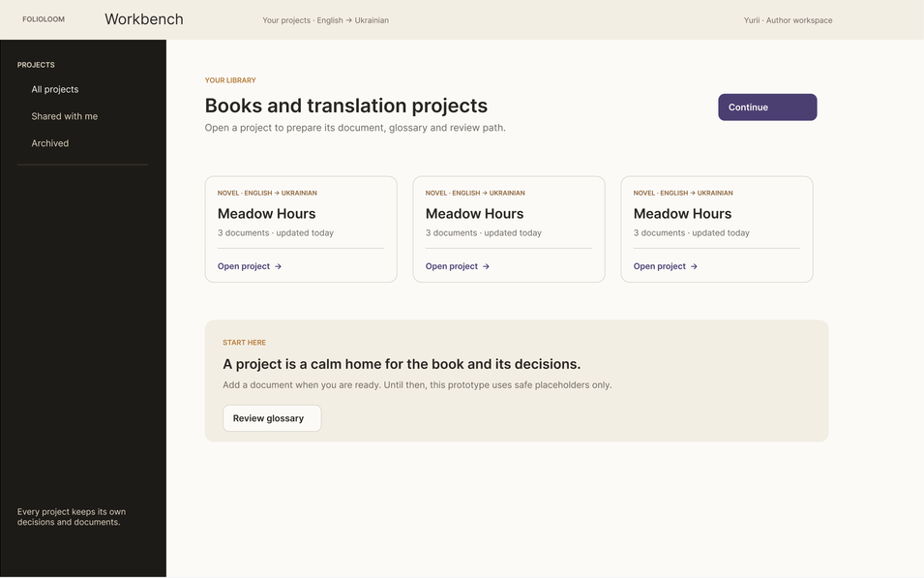Open project link in middle Meadow Hours card

click(458, 266)
